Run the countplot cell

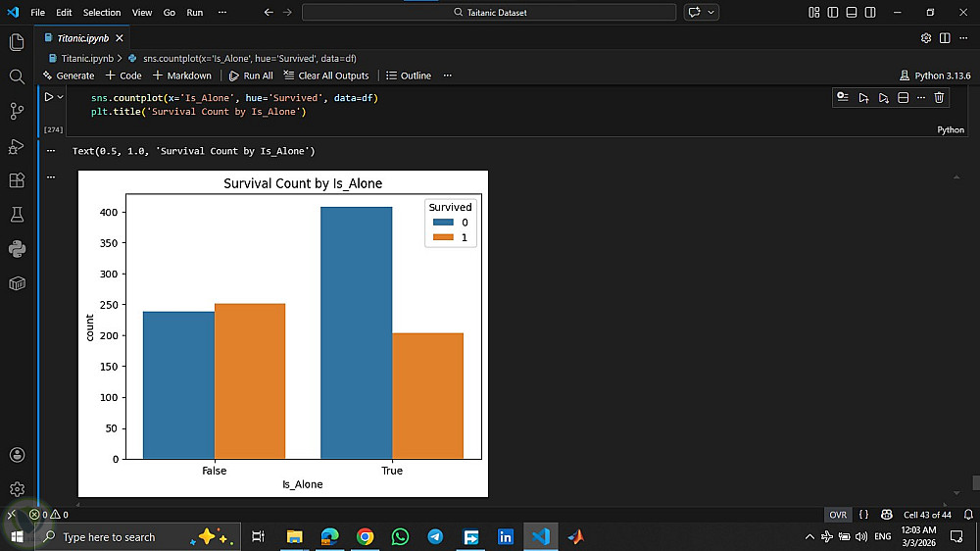(49, 97)
